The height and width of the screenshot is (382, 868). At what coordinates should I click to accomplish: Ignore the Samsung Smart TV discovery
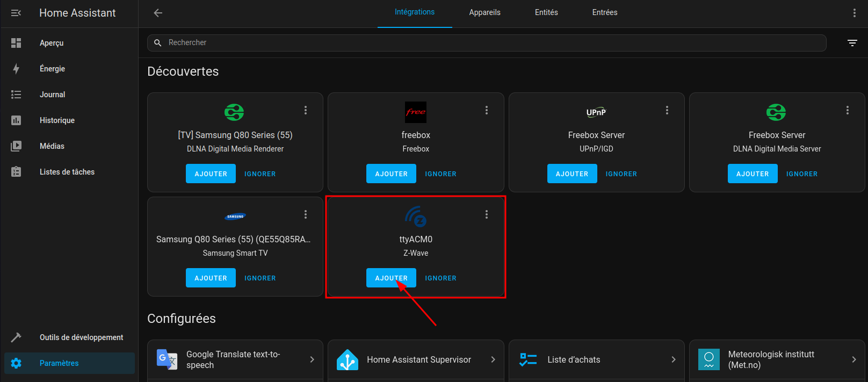260,278
